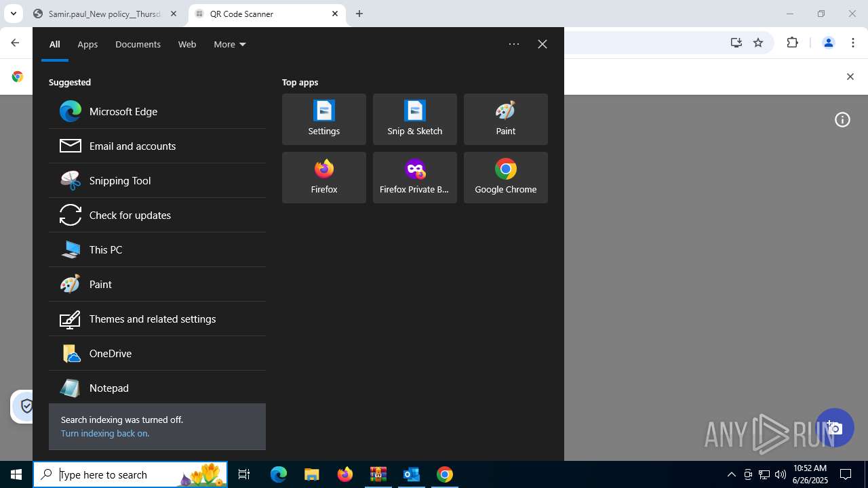868x488 pixels.
Task: Open File Explorer from the taskbar
Action: tap(312, 474)
